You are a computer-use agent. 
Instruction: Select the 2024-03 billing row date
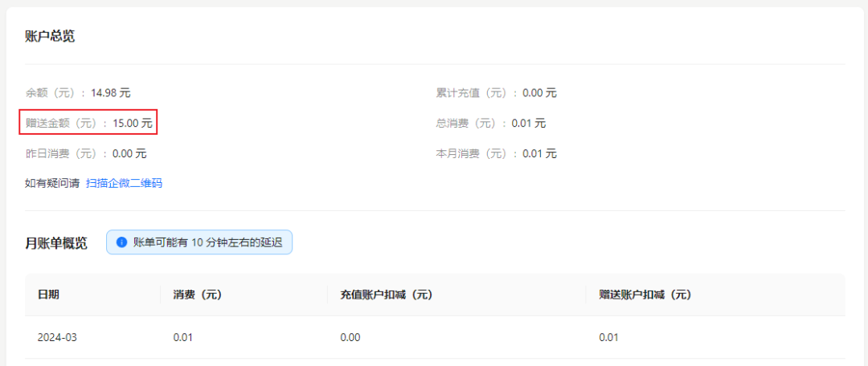(57, 337)
